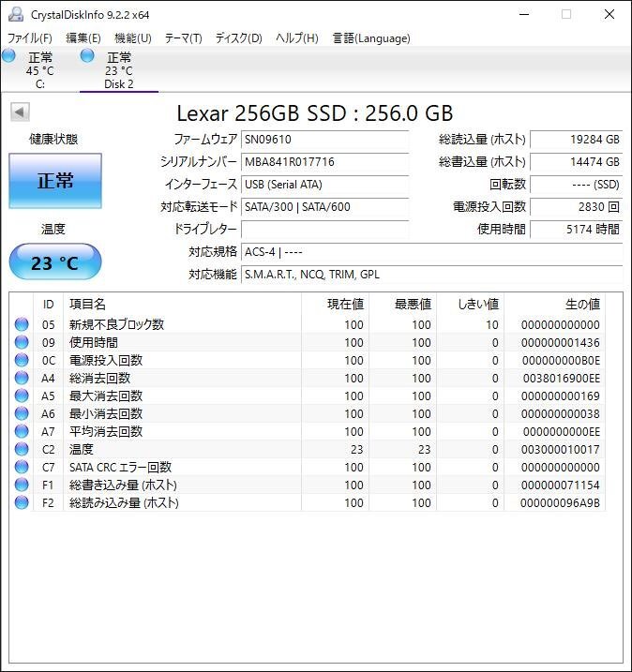Open the ヘルプ(H) menu
632x672 pixels.
click(297, 38)
